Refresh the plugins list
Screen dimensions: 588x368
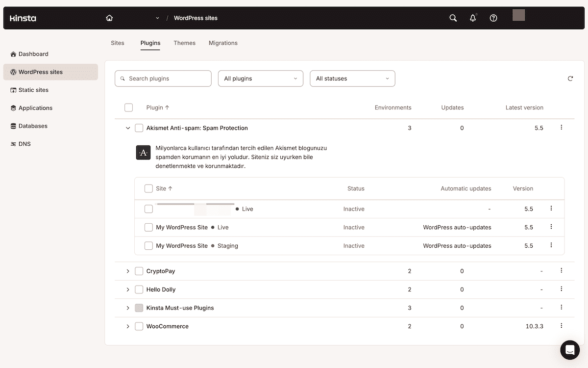[x=570, y=78]
